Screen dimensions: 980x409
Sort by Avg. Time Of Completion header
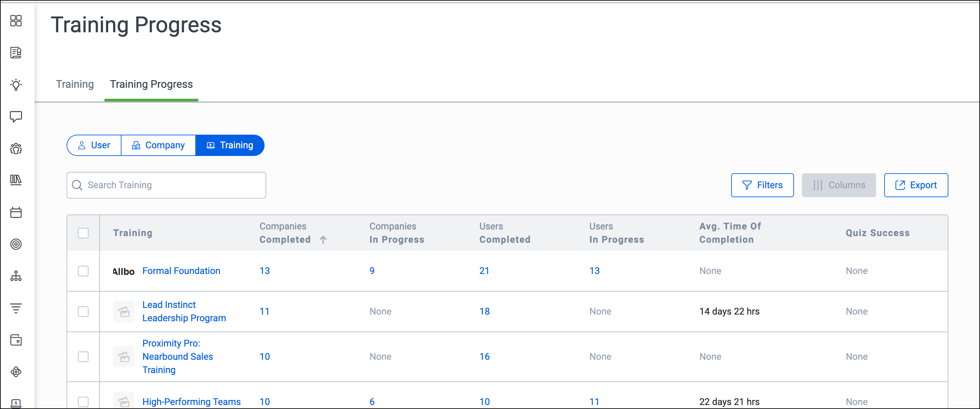pos(730,233)
